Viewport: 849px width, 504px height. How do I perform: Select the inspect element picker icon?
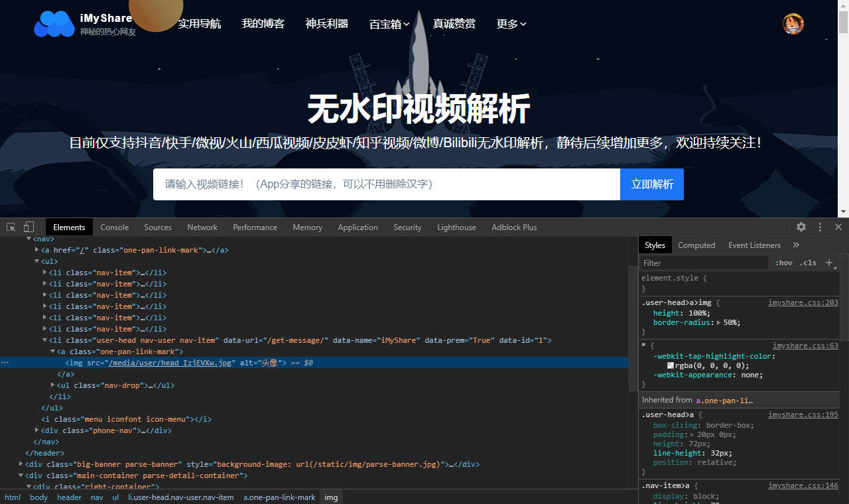pos(10,227)
